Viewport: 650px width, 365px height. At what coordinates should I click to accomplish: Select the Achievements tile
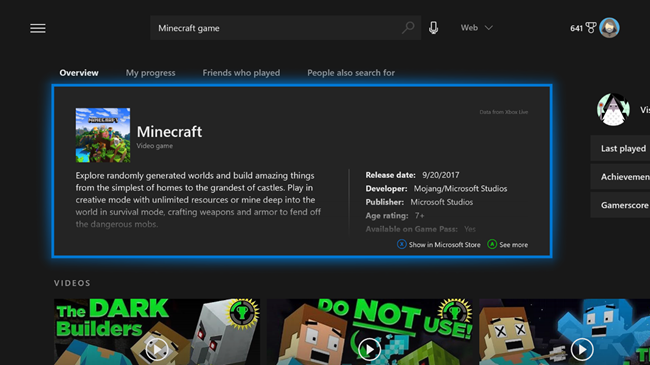point(620,177)
